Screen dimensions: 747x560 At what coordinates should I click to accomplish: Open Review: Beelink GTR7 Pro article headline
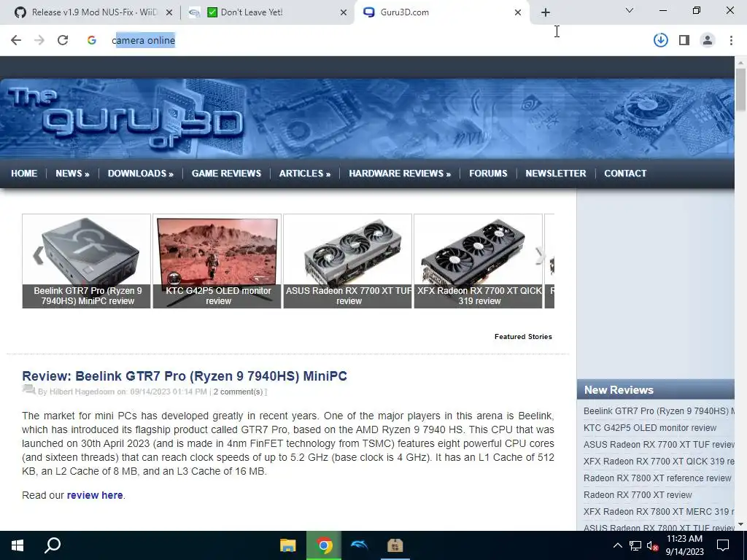(x=185, y=376)
